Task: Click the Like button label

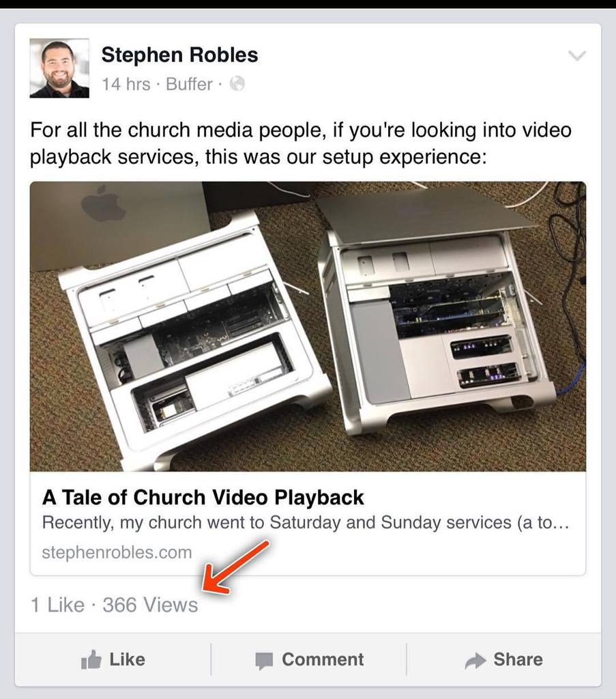Action: 128,659
